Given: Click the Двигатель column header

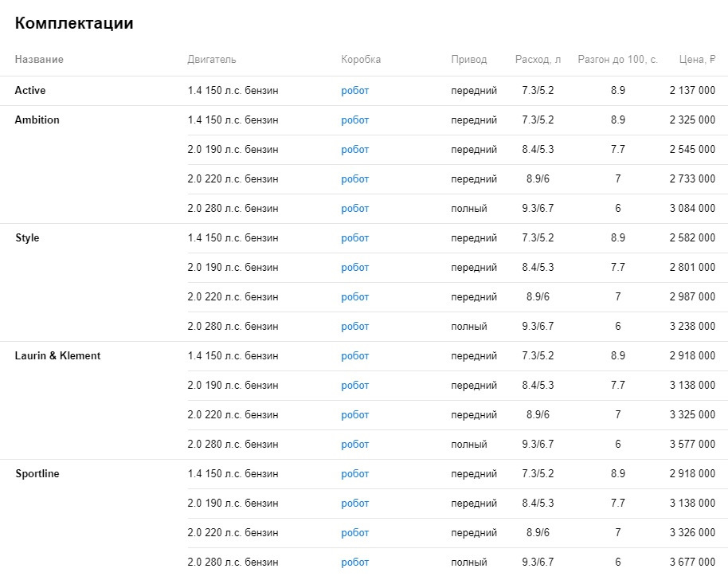Looking at the screenshot, I should click(x=212, y=60).
